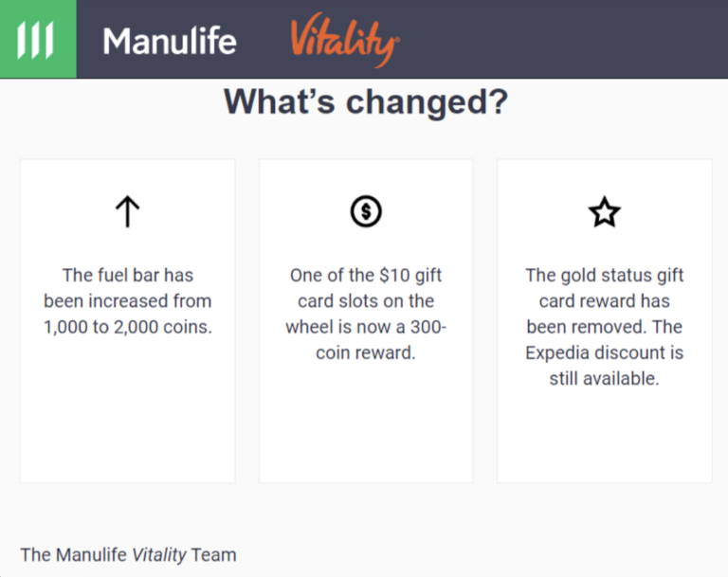Click the "still available." text

pyautogui.click(x=604, y=378)
